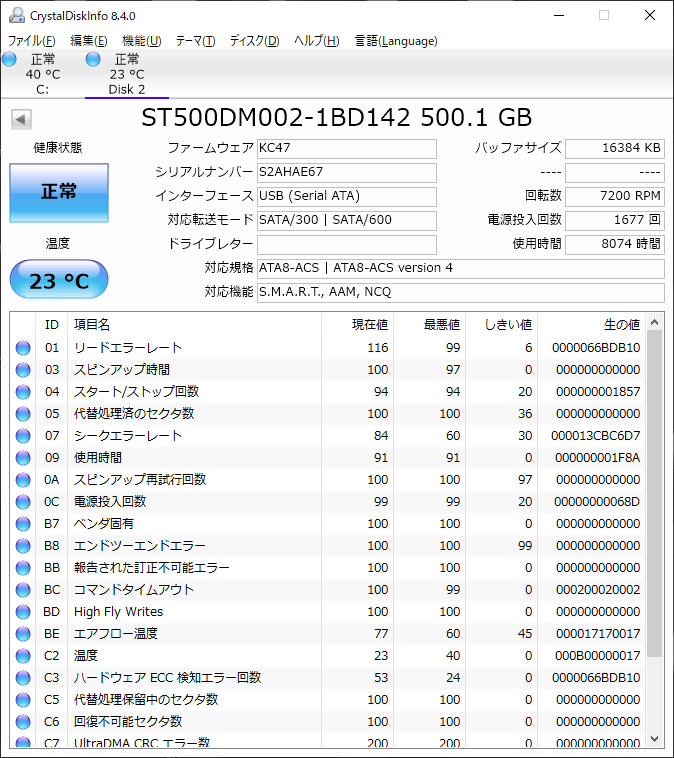
Task: Click the 最悪値 column header
Action: 429,325
